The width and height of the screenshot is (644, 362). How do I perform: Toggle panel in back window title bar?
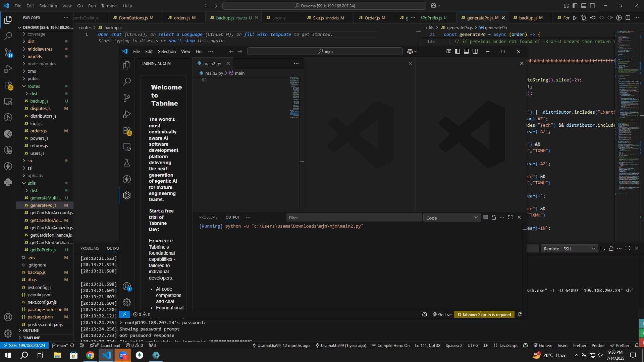pyautogui.click(x=584, y=6)
